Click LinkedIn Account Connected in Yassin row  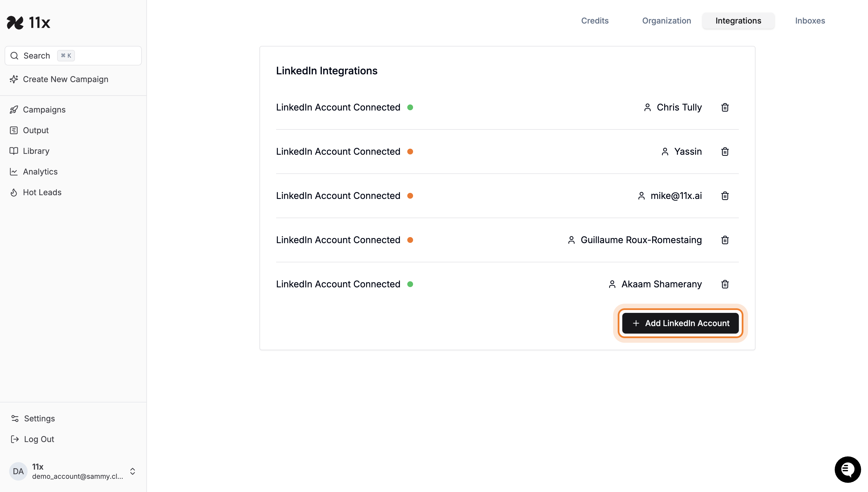338,151
